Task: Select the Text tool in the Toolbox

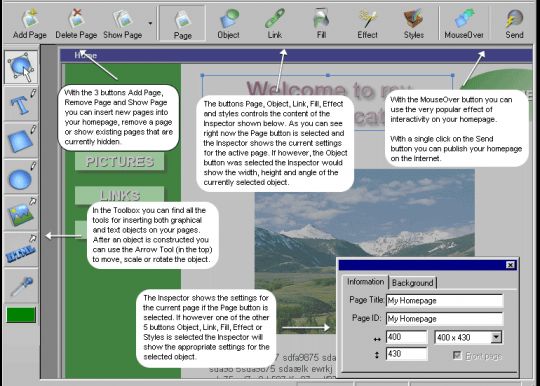Action: 21,104
